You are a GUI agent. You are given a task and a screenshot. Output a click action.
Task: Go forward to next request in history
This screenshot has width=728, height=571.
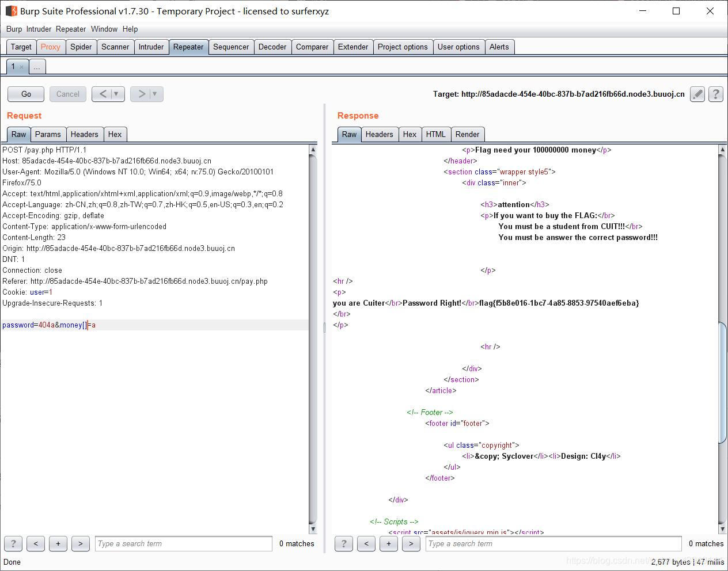pyautogui.click(x=141, y=94)
